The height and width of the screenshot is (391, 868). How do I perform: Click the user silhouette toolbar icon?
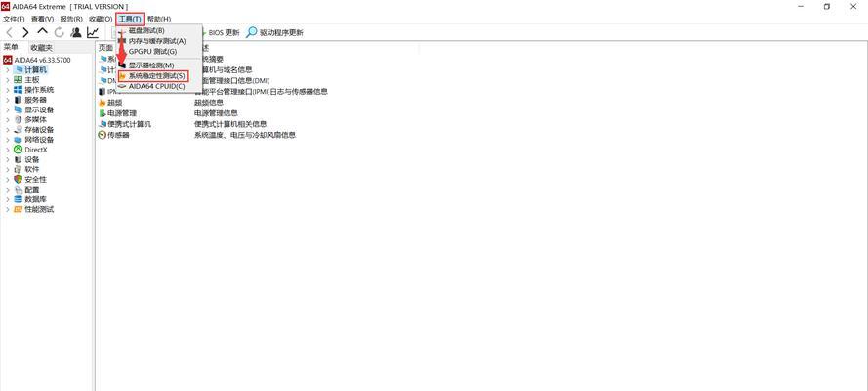click(76, 32)
